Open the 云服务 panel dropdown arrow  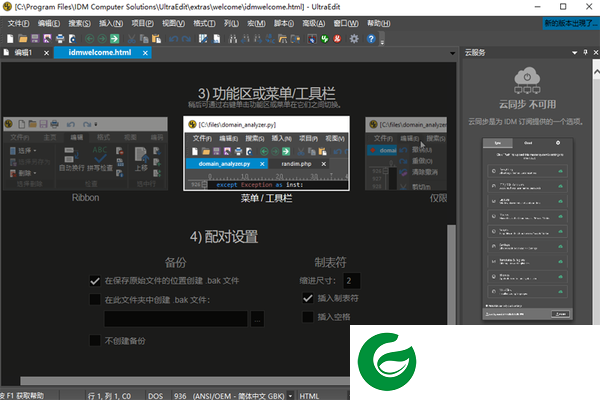(x=574, y=53)
